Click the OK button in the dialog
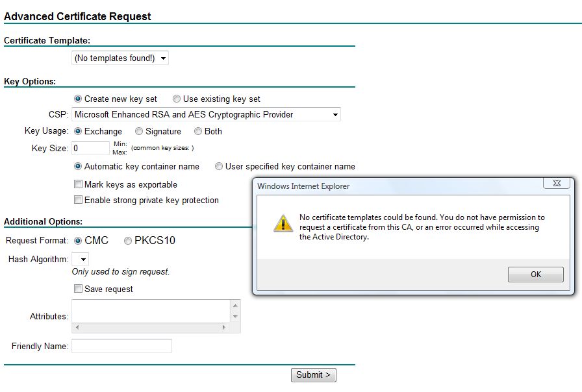Image resolution: width=582 pixels, height=392 pixels. pyautogui.click(x=536, y=275)
